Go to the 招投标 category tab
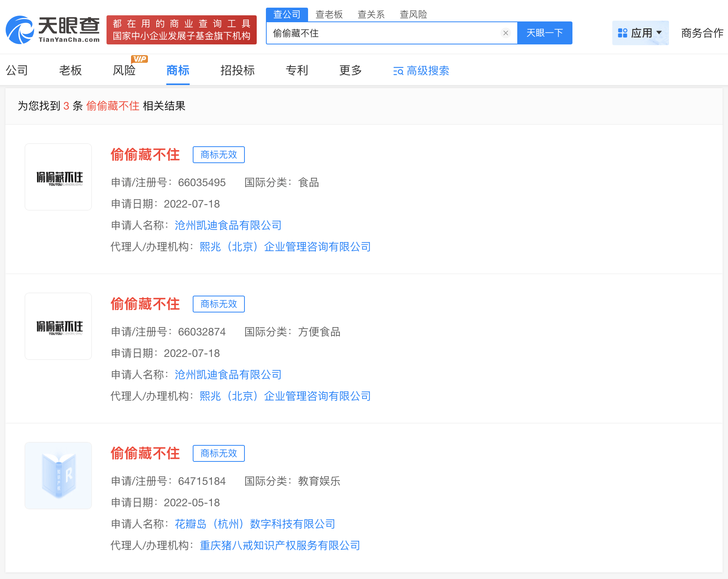 tap(238, 70)
